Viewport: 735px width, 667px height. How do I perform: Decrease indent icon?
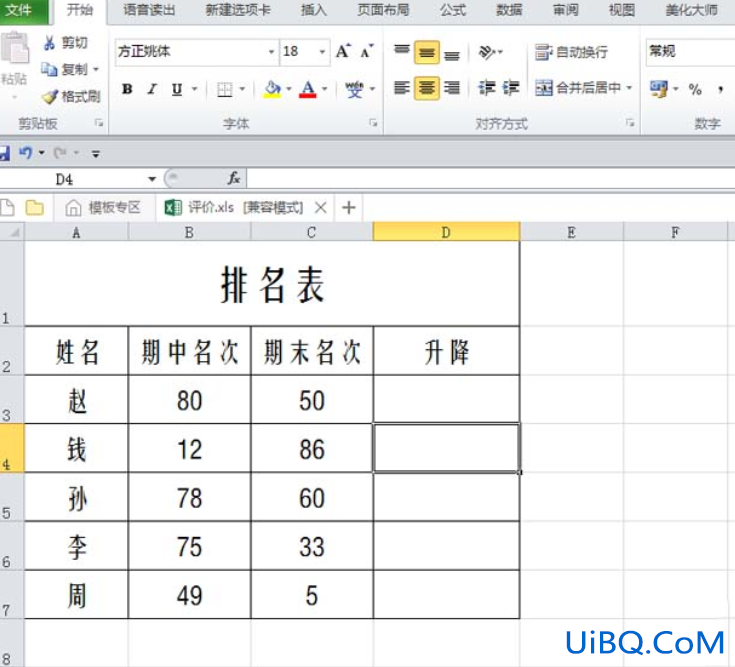[487, 88]
